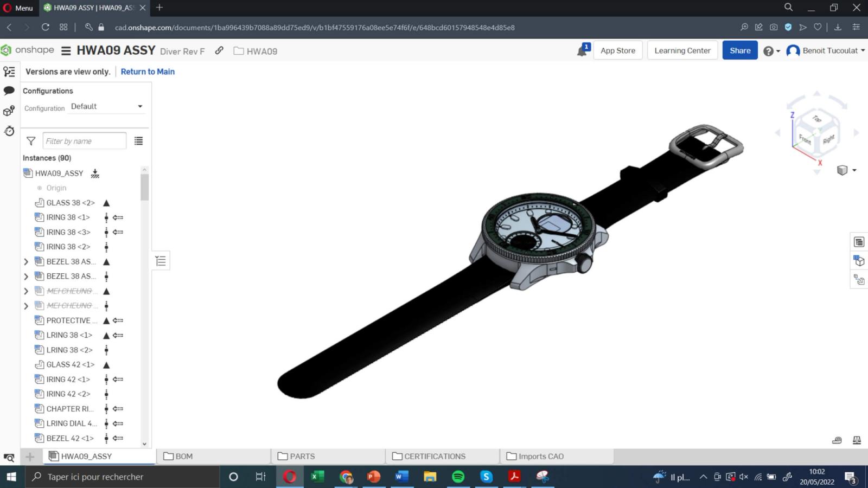The image size is (868, 488).
Task: Open the BOM list icon on right panel
Action: (859, 242)
